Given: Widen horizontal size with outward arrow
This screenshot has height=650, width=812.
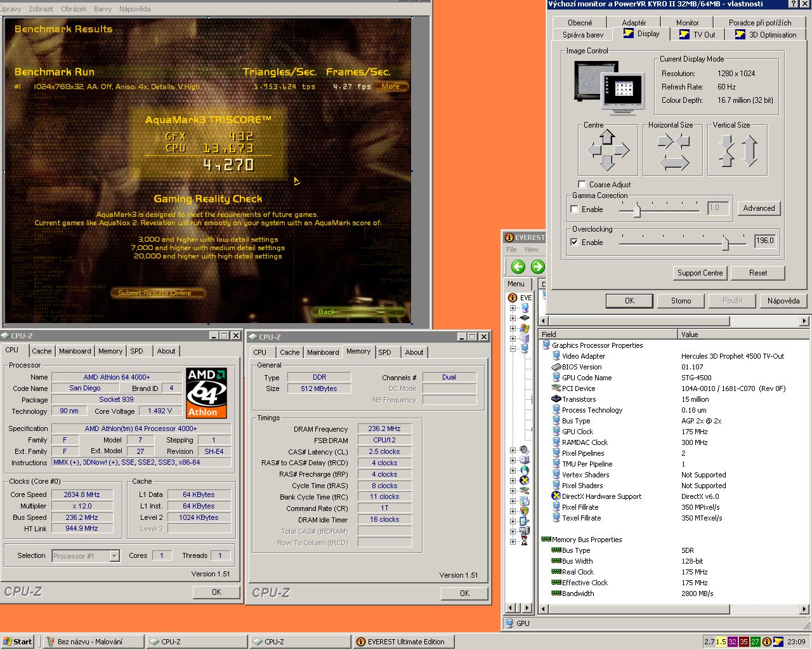Looking at the screenshot, I should point(673,162).
